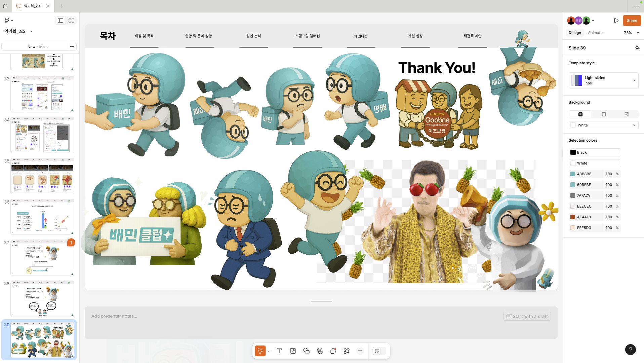Click the 59BFBF color swatch
Image resolution: width=644 pixels, height=363 pixels.
(573, 185)
